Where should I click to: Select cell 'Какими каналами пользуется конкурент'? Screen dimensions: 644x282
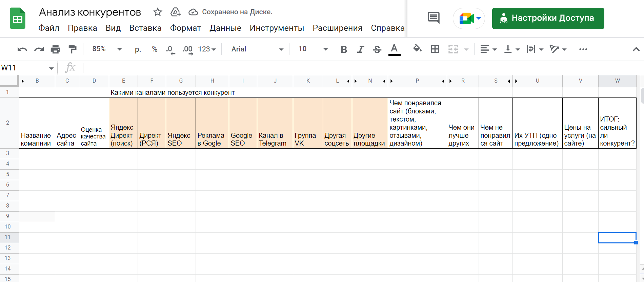coord(173,92)
